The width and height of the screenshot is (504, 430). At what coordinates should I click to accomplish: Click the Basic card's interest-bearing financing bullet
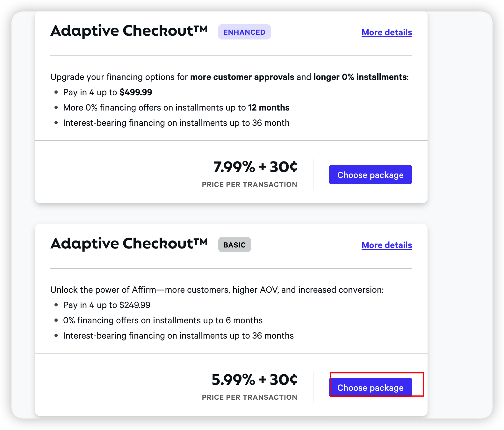tap(178, 336)
